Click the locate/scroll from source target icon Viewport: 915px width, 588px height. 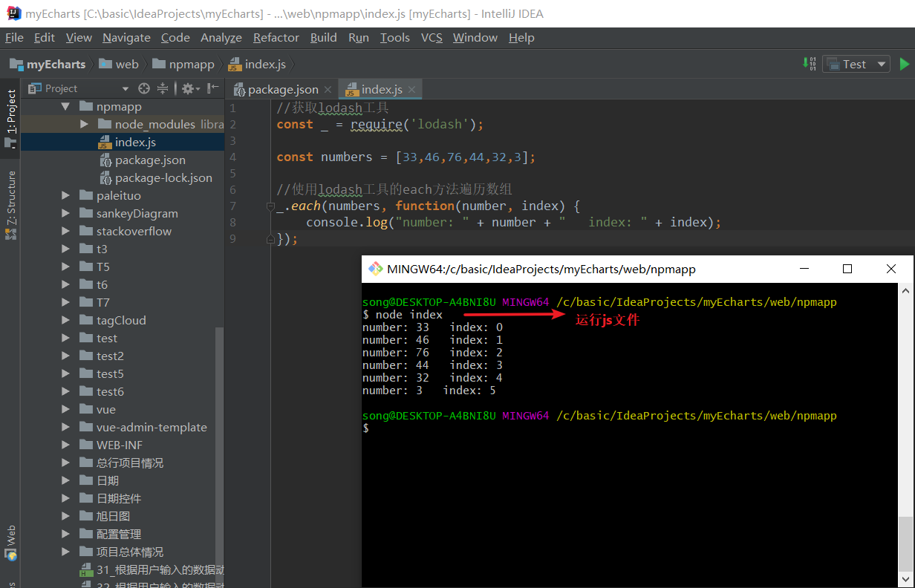pos(144,88)
